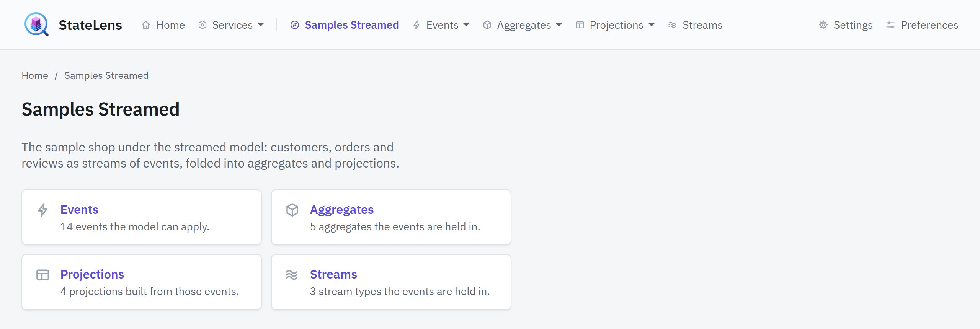Go to Streams in the navigation bar
This screenshot has width=980, height=329.
695,25
